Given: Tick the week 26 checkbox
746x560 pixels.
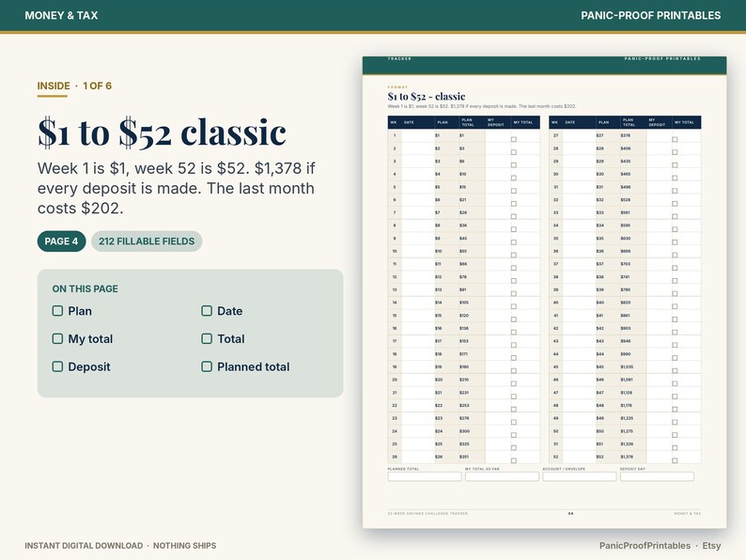Looking at the screenshot, I should click(514, 460).
